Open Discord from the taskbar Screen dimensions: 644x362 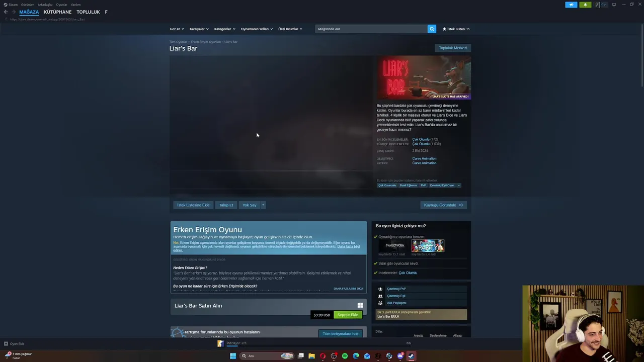[x=400, y=356]
